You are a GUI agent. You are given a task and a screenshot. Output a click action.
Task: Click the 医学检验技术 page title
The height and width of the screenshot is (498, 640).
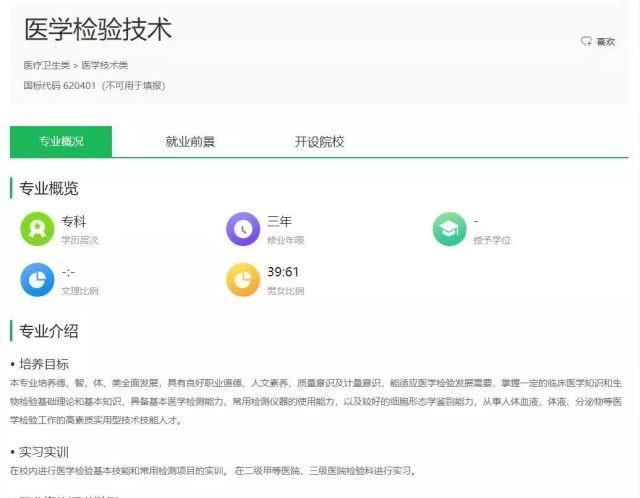click(98, 29)
